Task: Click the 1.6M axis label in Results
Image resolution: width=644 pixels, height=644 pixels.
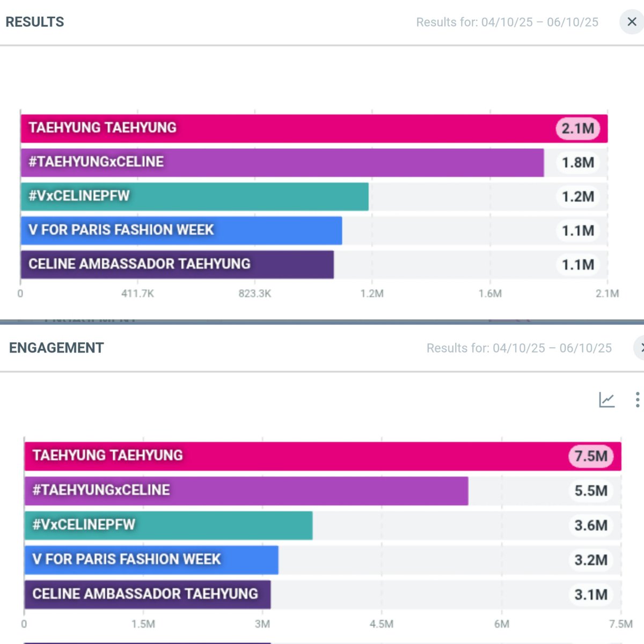Action: (490, 294)
